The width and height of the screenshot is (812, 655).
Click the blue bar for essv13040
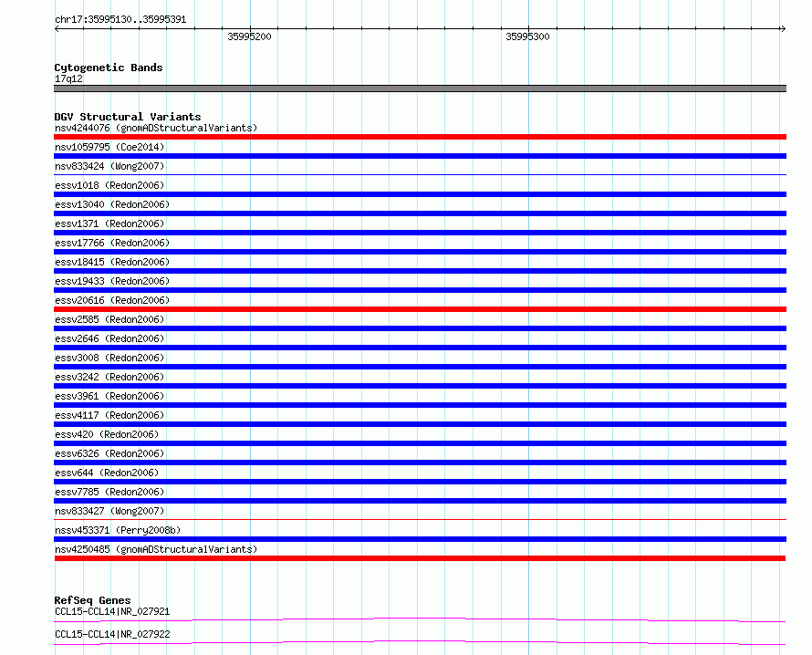pyautogui.click(x=420, y=213)
